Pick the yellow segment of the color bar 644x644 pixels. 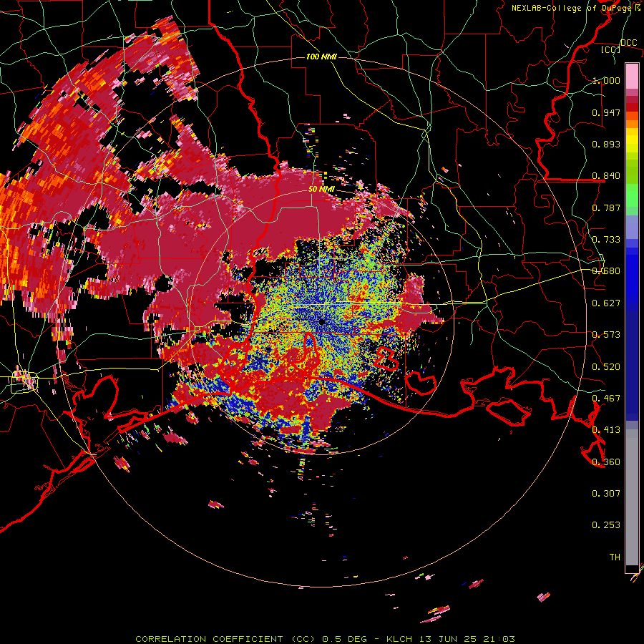[632, 141]
